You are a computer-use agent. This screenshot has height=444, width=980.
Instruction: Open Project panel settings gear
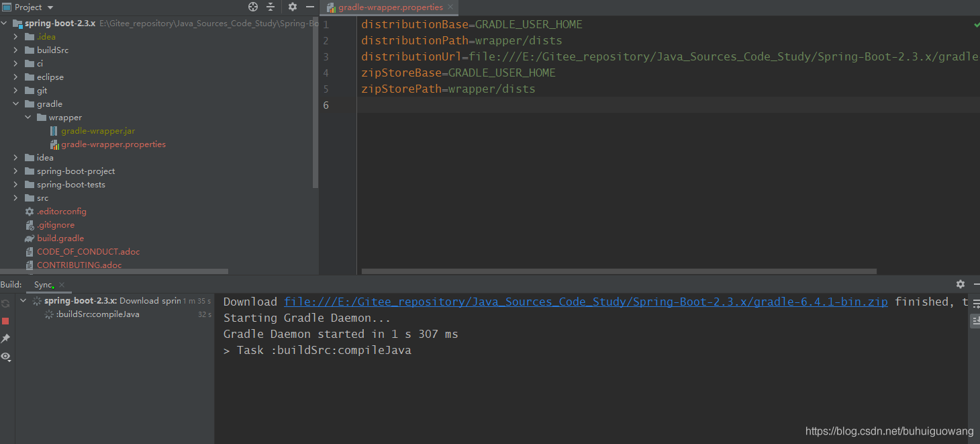pyautogui.click(x=293, y=7)
